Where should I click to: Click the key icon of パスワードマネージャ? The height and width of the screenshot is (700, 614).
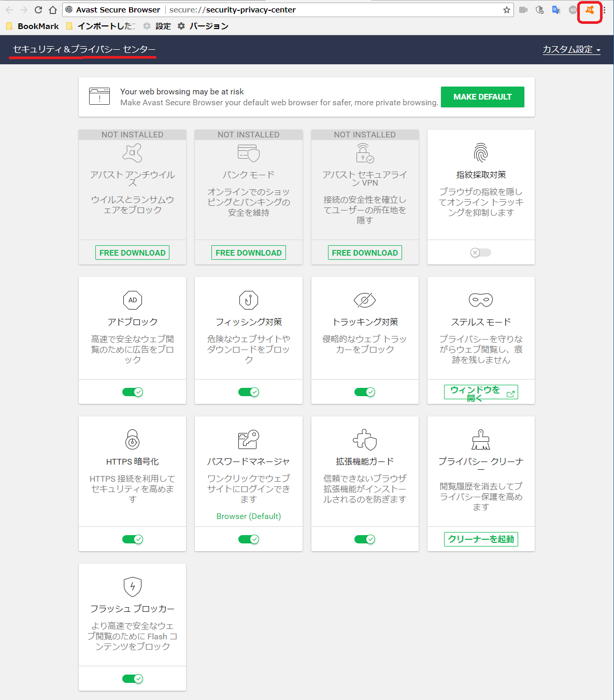pos(249,439)
